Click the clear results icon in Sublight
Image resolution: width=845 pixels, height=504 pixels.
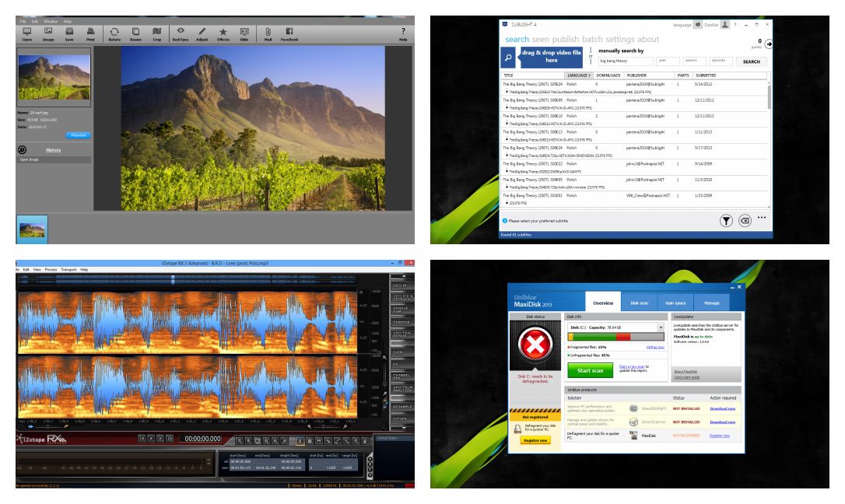744,220
